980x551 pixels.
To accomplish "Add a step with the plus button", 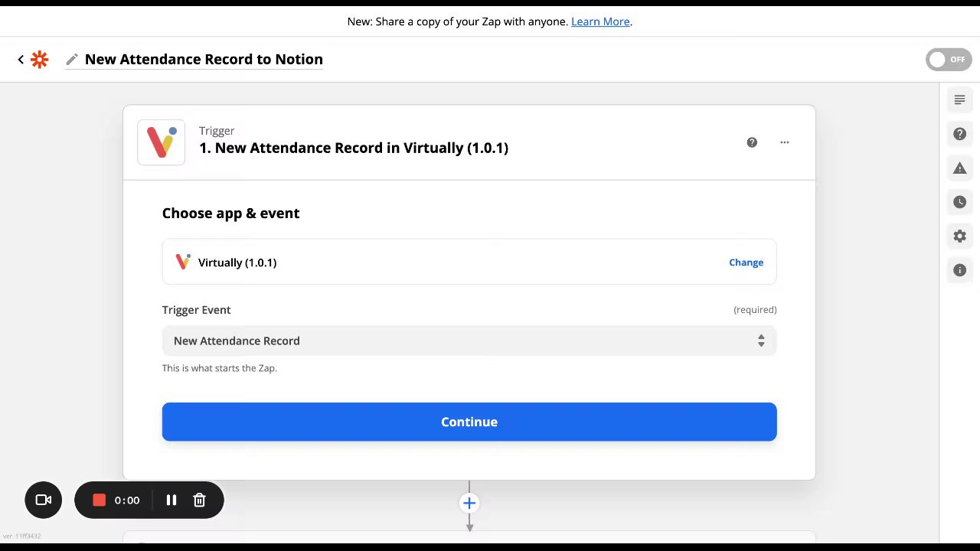I will point(469,503).
